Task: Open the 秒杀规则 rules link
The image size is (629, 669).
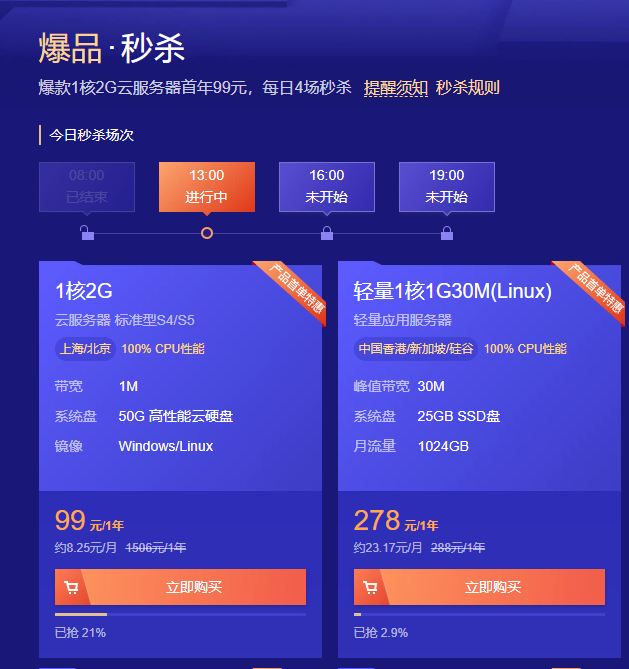Action: 467,88
